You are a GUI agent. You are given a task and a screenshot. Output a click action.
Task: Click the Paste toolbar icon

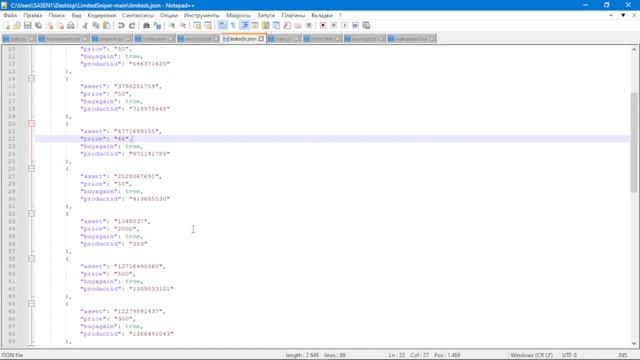107,25
